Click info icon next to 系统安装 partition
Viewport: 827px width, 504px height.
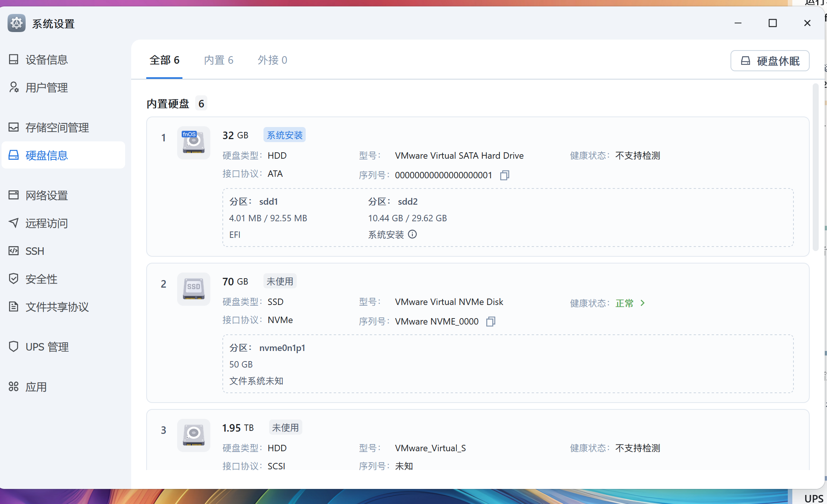coord(412,234)
